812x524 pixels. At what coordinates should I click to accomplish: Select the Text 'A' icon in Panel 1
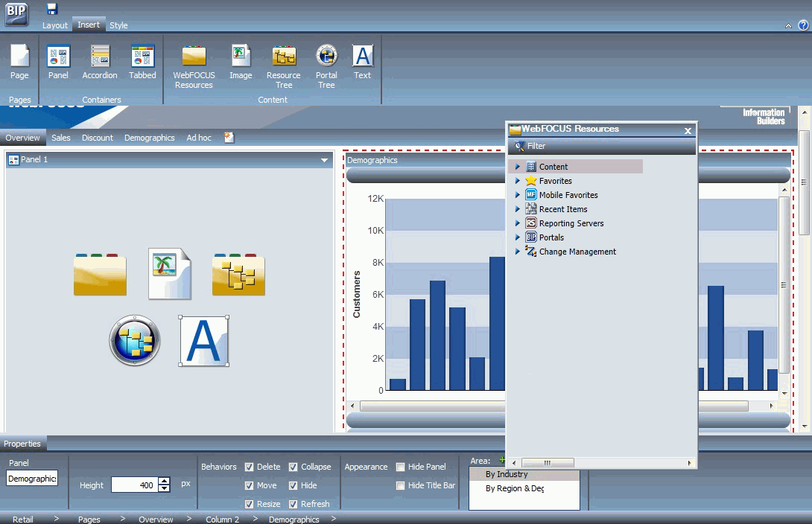[204, 341]
